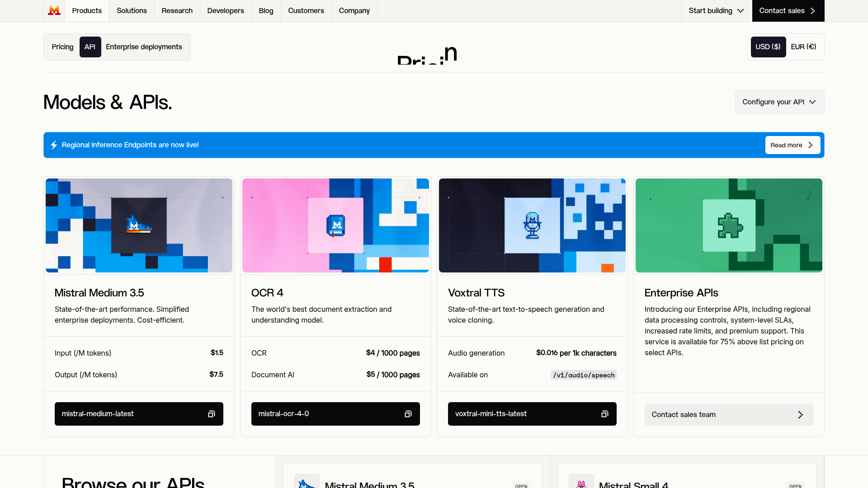Click the Mistral Medium 3.5 list icon at bottom

click(307, 483)
